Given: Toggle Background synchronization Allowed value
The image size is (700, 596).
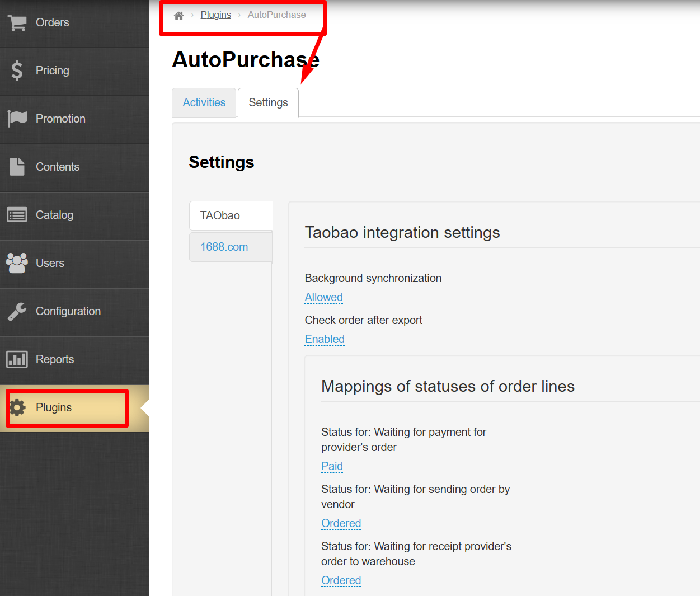Looking at the screenshot, I should [x=323, y=297].
